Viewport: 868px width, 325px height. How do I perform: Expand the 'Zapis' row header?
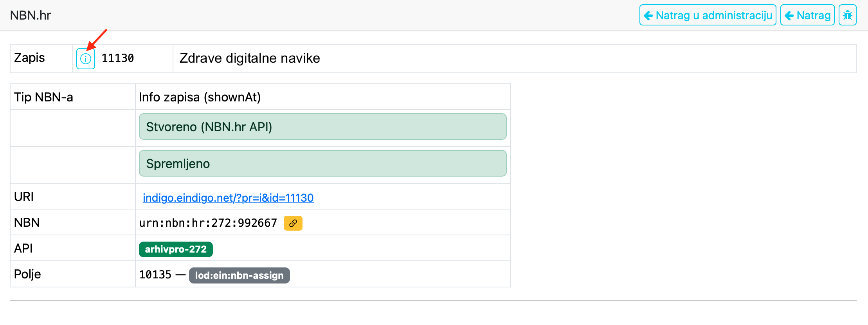(29, 58)
